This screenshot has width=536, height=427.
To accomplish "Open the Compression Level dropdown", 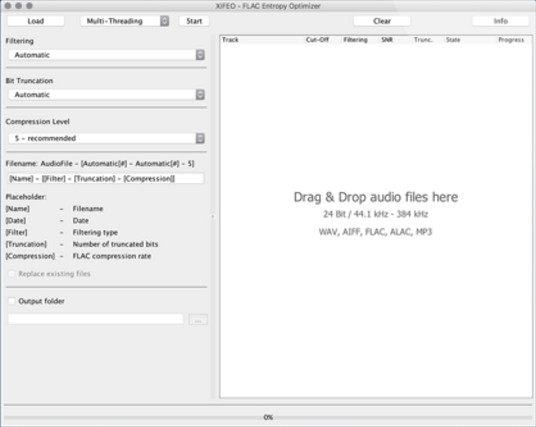I will 106,138.
